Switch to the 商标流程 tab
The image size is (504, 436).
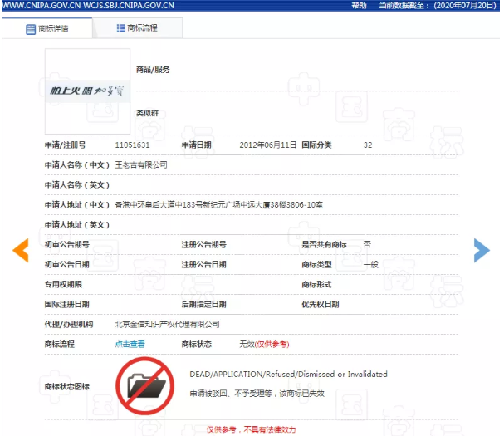click(x=138, y=28)
